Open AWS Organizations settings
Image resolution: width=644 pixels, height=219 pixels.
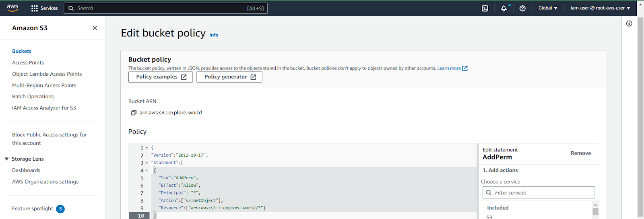tap(45, 182)
